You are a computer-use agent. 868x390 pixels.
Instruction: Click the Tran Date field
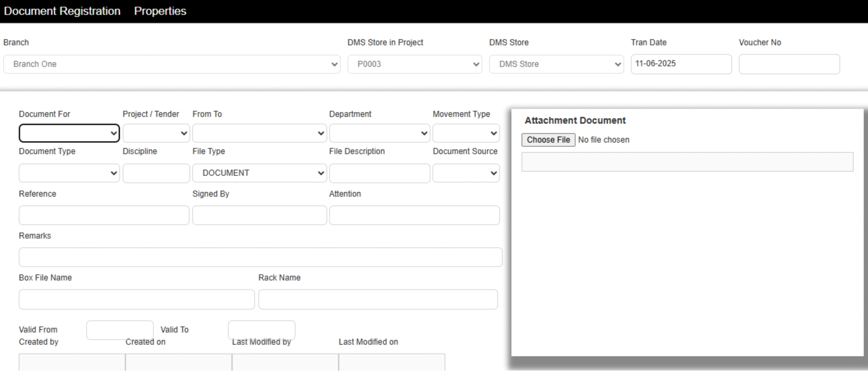(x=681, y=64)
